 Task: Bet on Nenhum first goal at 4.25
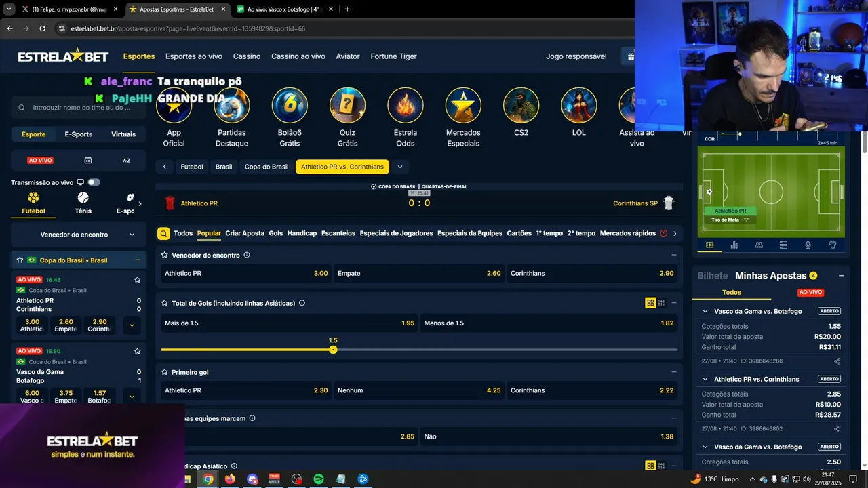point(419,390)
